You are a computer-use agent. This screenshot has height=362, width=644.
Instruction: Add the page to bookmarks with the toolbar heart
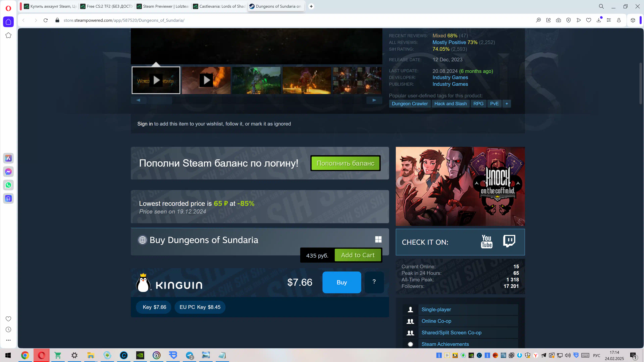[x=588, y=20]
